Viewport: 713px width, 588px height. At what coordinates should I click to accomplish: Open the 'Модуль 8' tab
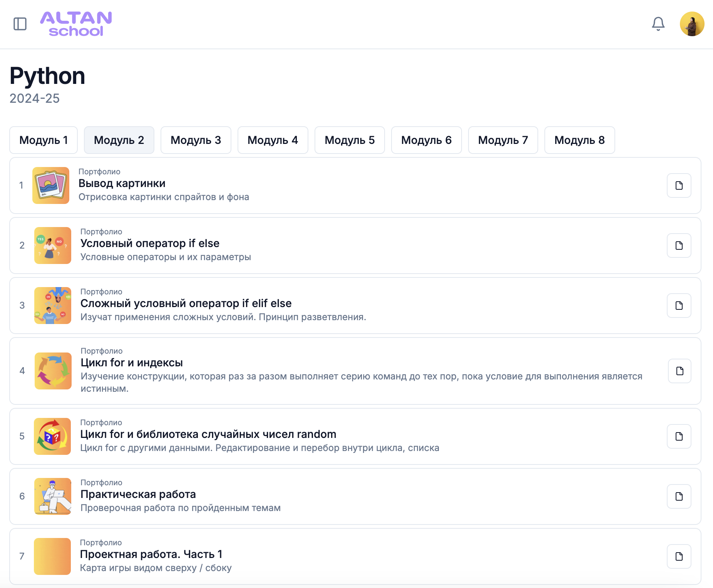coord(579,140)
